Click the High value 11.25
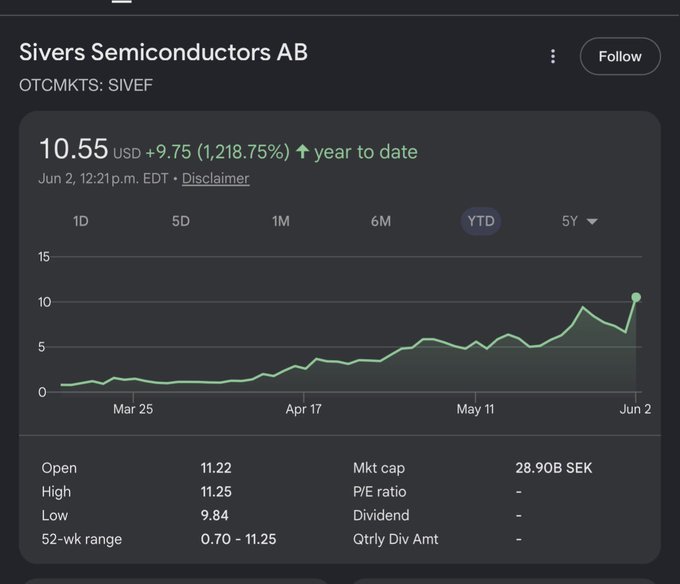This screenshot has height=584, width=680. click(216, 492)
